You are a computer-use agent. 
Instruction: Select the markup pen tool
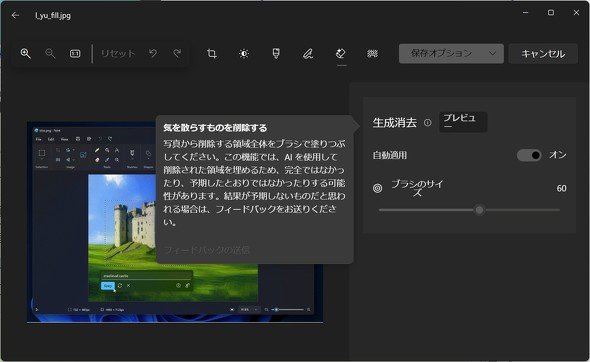point(308,54)
